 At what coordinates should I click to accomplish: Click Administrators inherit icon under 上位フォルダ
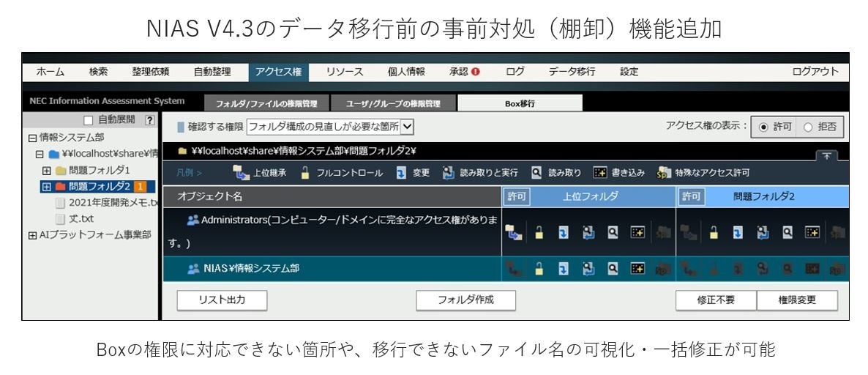[x=513, y=233]
